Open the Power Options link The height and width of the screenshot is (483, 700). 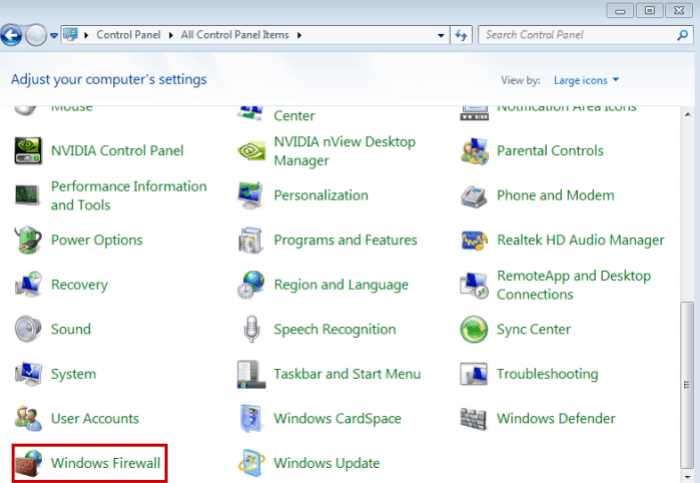[96, 240]
